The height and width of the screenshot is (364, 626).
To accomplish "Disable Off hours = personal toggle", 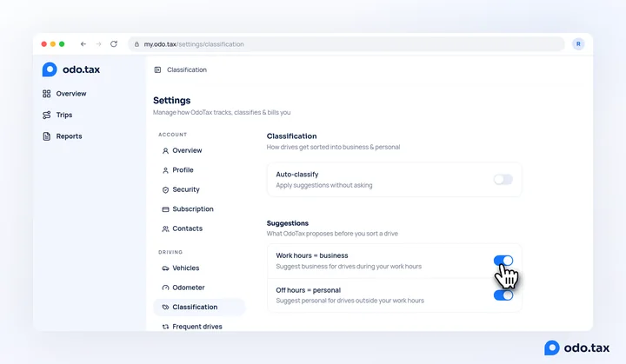I will 503,295.
